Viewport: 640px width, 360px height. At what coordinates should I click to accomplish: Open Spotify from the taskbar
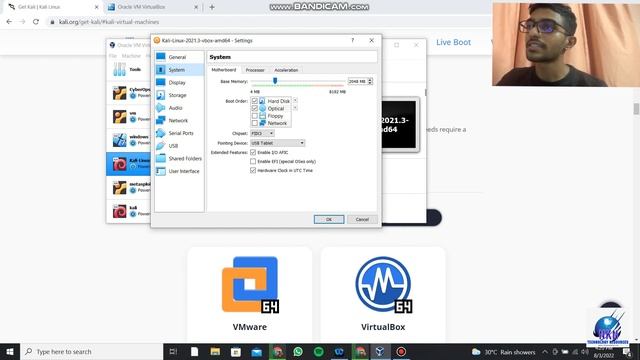coord(319,351)
